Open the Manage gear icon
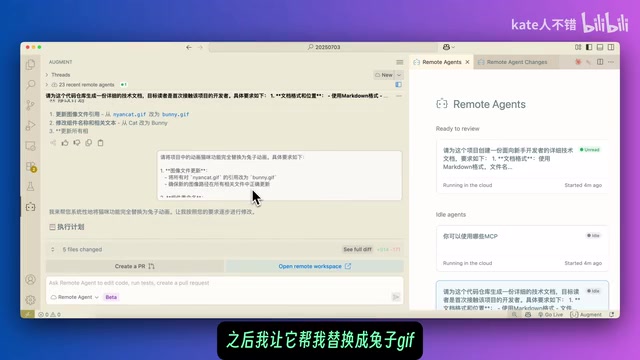 (x=31, y=300)
